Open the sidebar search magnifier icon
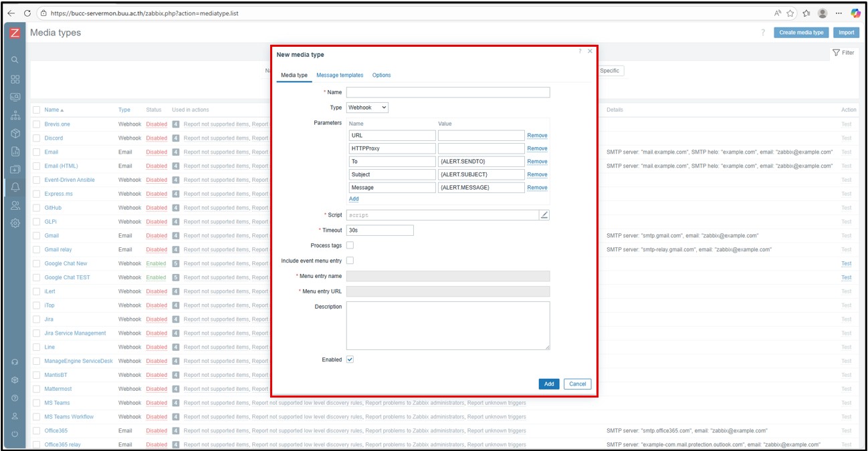The height and width of the screenshot is (451, 868). [15, 59]
